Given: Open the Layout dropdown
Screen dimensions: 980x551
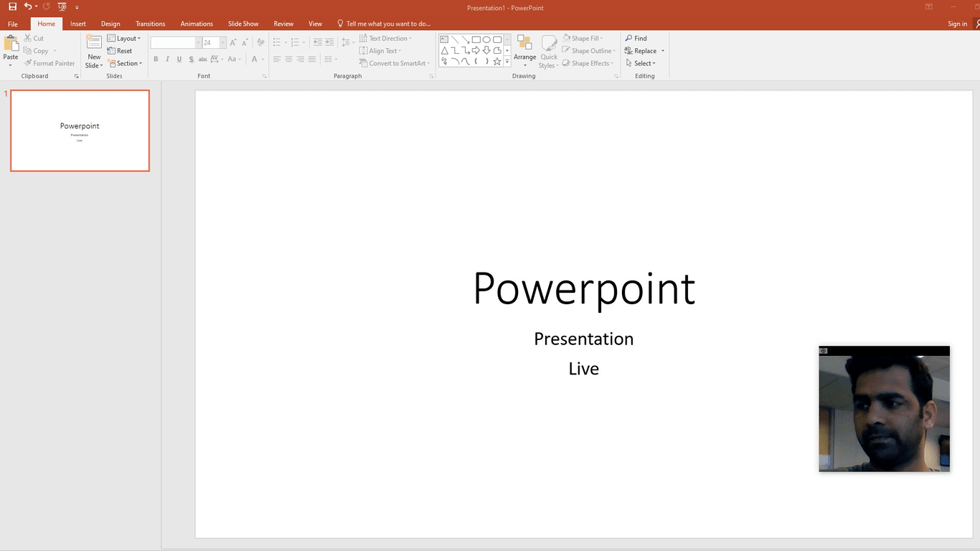Looking at the screenshot, I should click(124, 39).
